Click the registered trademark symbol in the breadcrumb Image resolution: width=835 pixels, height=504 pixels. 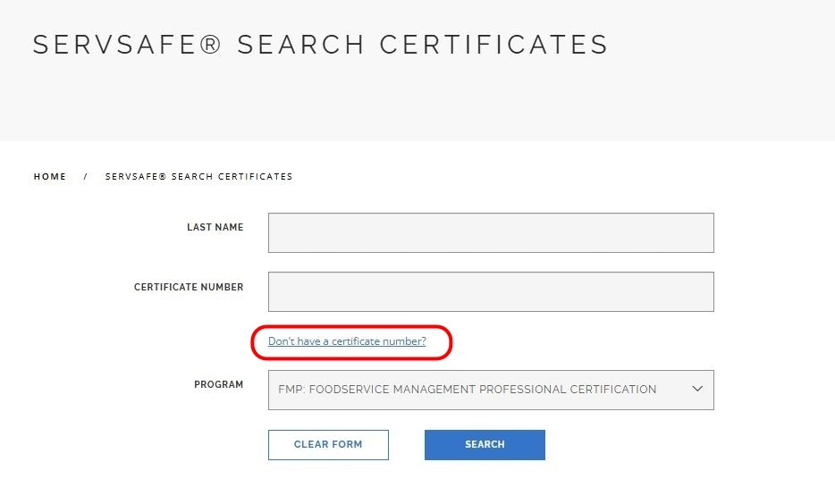tap(162, 177)
